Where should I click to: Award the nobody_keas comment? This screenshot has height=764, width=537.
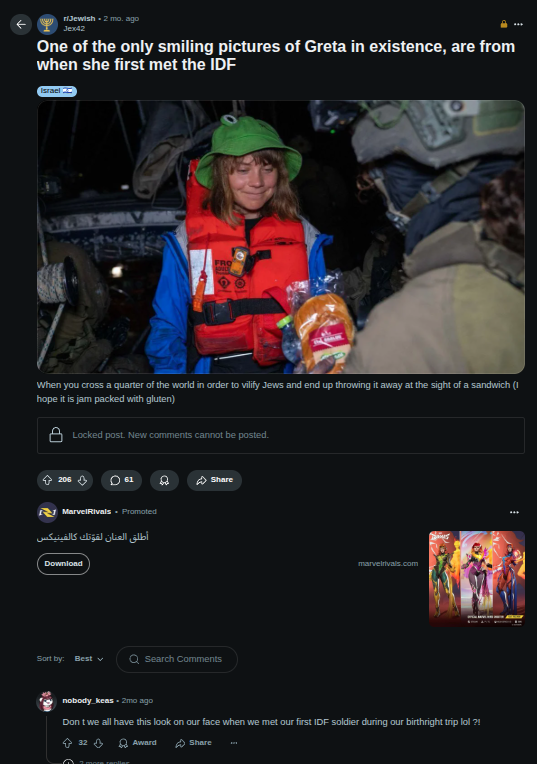click(137, 743)
